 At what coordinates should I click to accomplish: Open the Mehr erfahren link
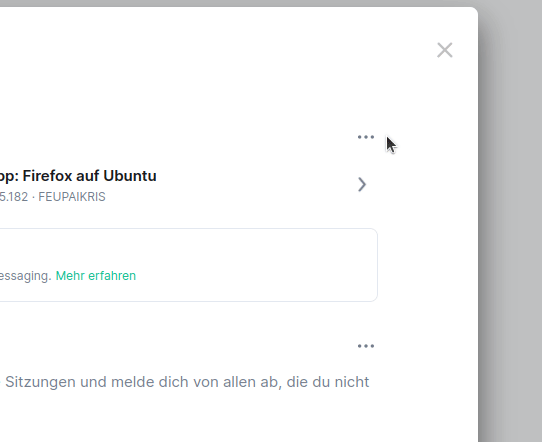[x=96, y=276]
